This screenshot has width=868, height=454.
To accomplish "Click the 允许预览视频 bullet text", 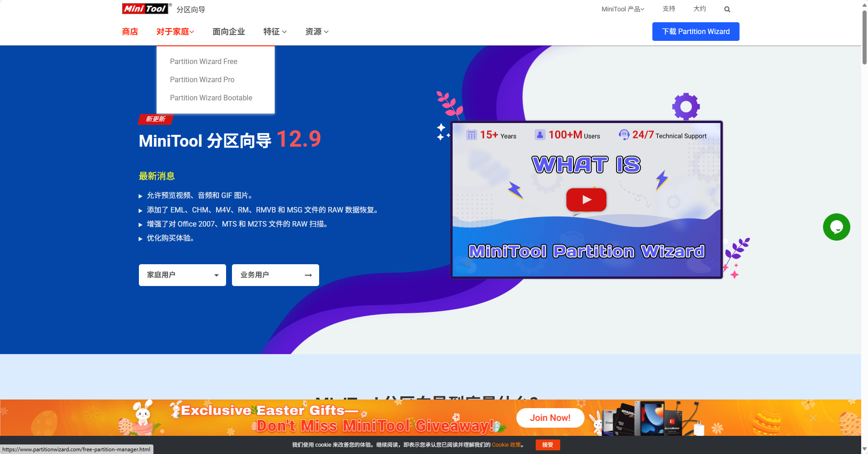I will [x=200, y=196].
